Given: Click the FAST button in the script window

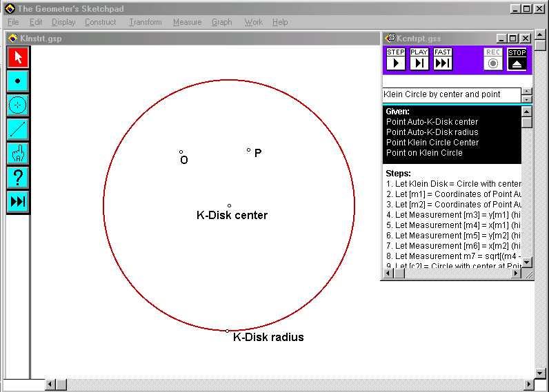Looking at the screenshot, I should click(x=443, y=59).
